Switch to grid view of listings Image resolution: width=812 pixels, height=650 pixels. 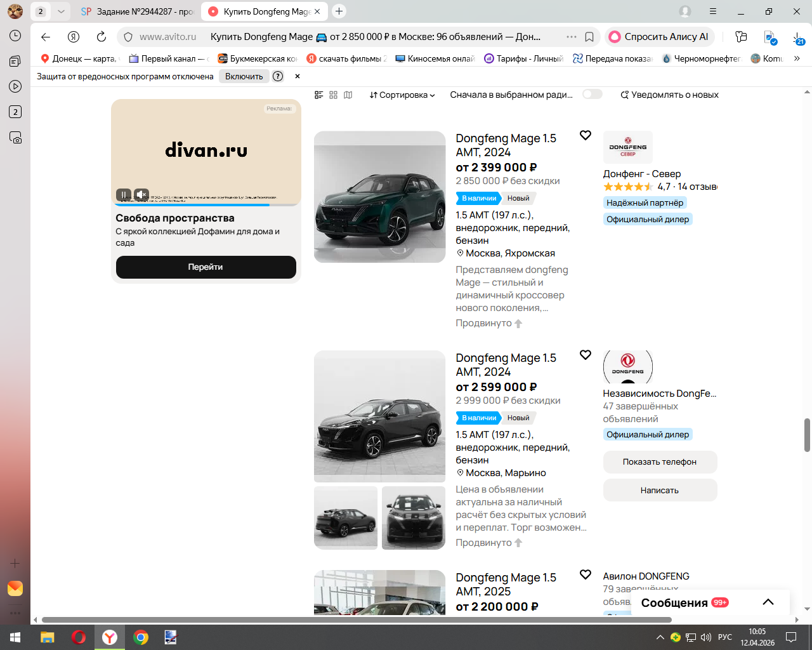point(334,95)
